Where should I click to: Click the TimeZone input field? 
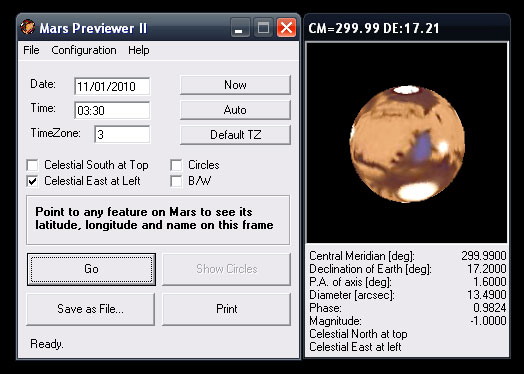[x=122, y=134]
